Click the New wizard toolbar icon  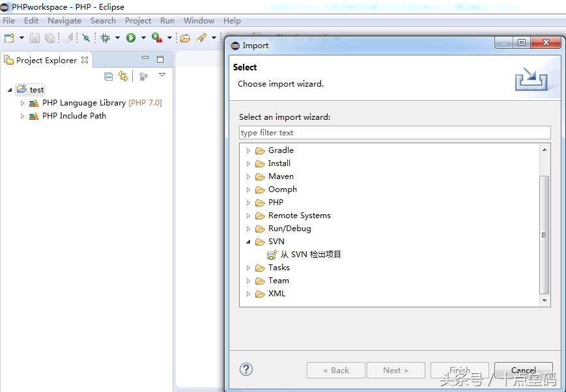(x=9, y=38)
